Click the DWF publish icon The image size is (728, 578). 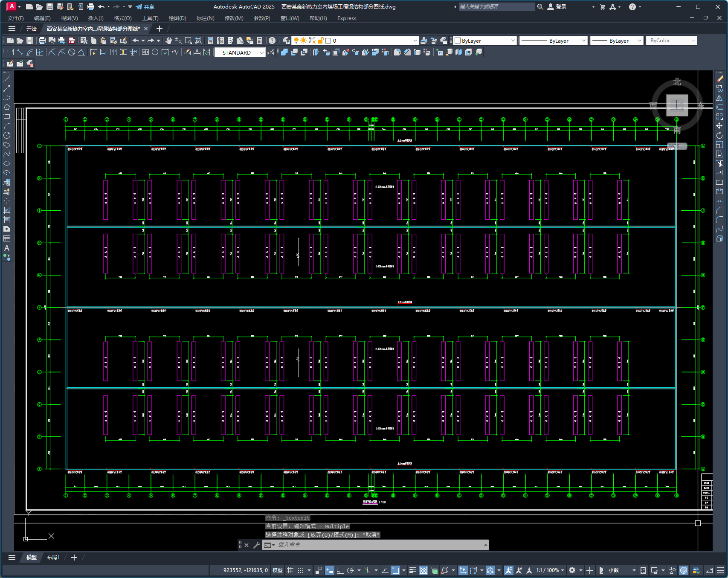[x=72, y=41]
